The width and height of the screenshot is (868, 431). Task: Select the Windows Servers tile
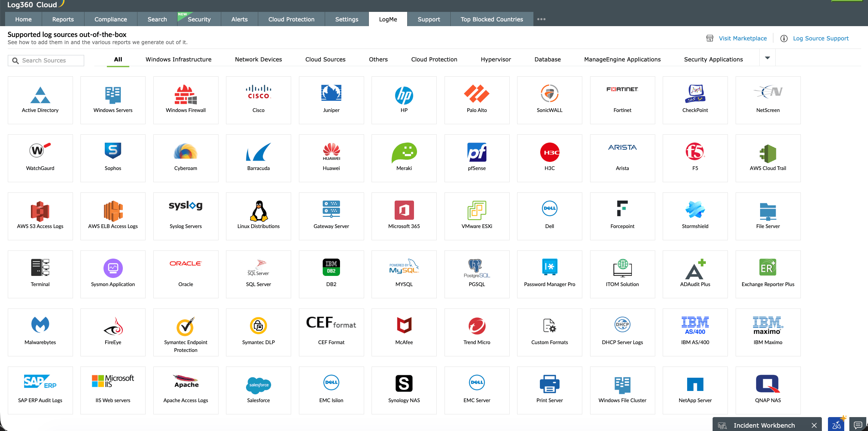(113, 100)
